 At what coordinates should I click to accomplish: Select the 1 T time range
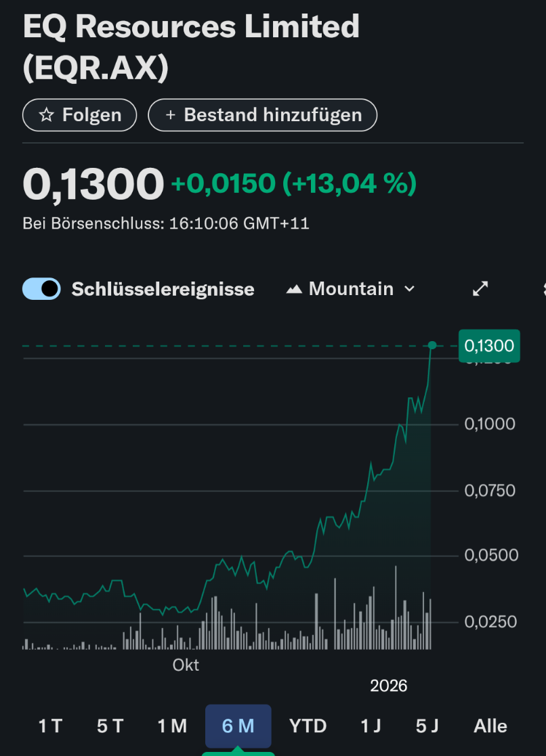[50, 726]
